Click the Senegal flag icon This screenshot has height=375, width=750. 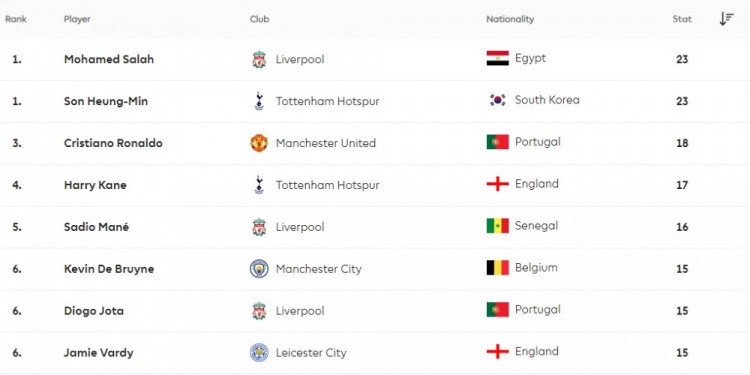coord(497,226)
